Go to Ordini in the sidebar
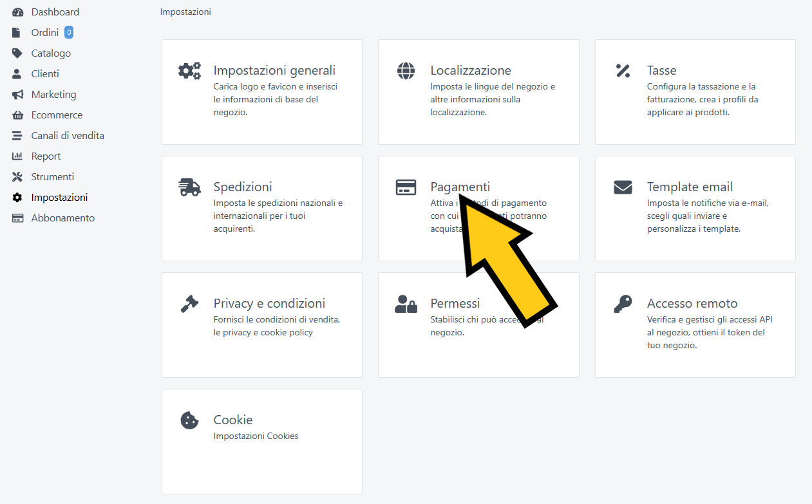The image size is (812, 504). (x=44, y=33)
